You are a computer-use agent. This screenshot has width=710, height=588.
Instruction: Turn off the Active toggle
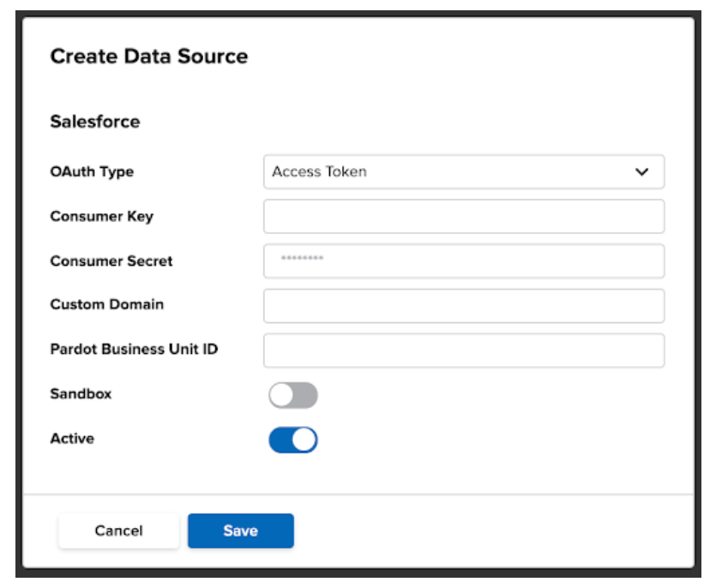tap(293, 440)
